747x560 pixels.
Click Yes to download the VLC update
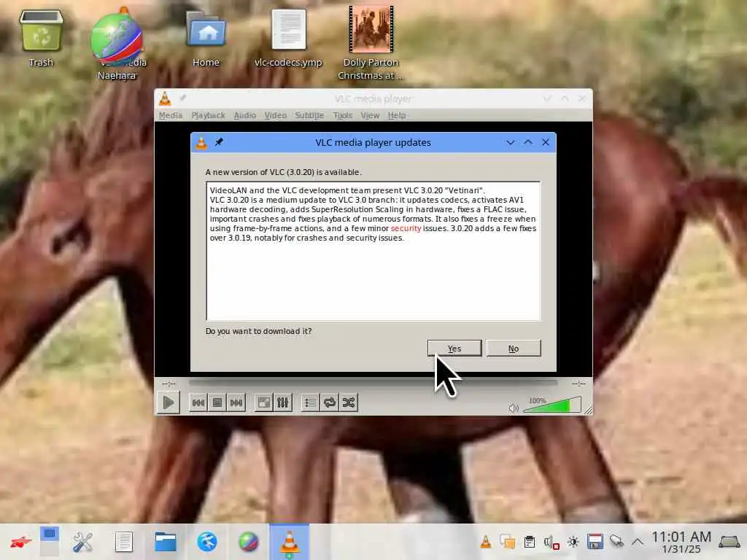pos(454,348)
